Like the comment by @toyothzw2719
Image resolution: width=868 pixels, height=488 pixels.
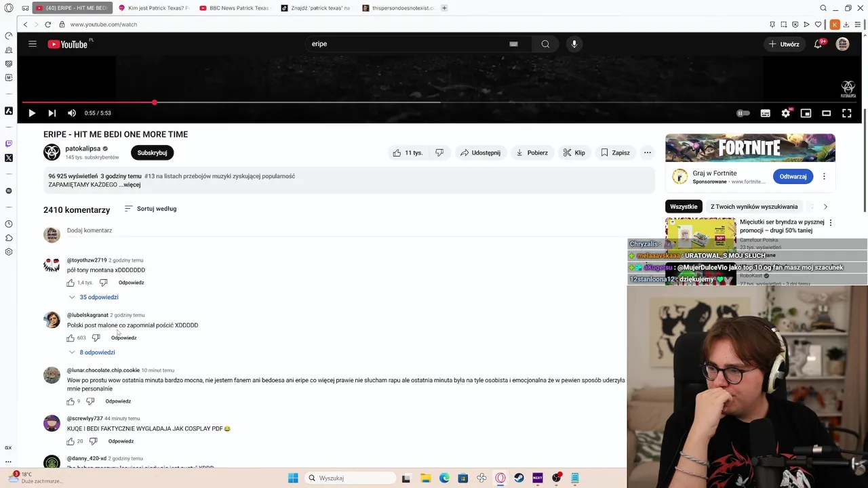click(71, 283)
